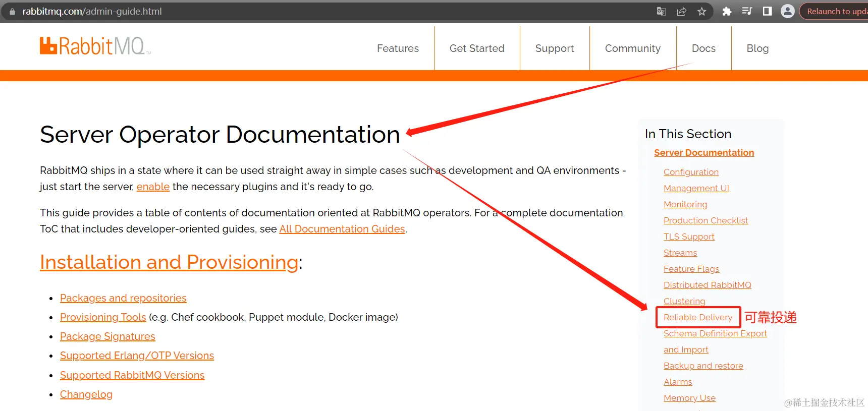This screenshot has width=868, height=411.
Task: Open Streams sidebar link
Action: (680, 253)
